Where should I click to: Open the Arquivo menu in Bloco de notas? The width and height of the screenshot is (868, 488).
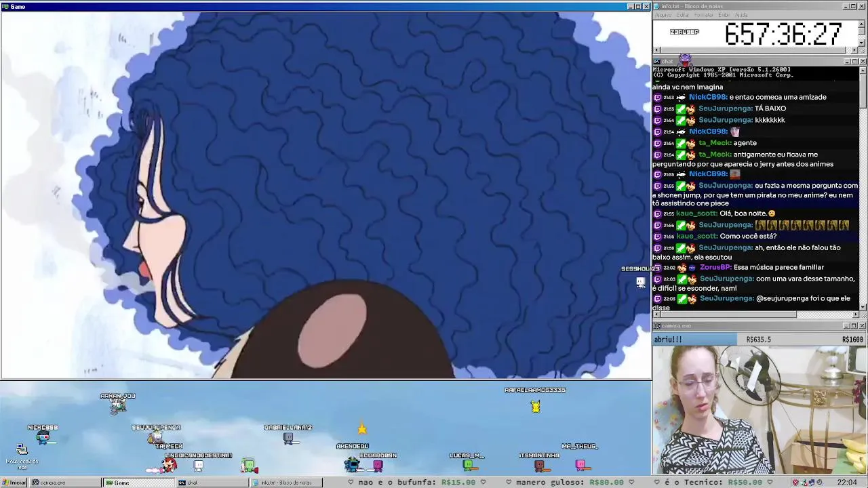coord(663,15)
